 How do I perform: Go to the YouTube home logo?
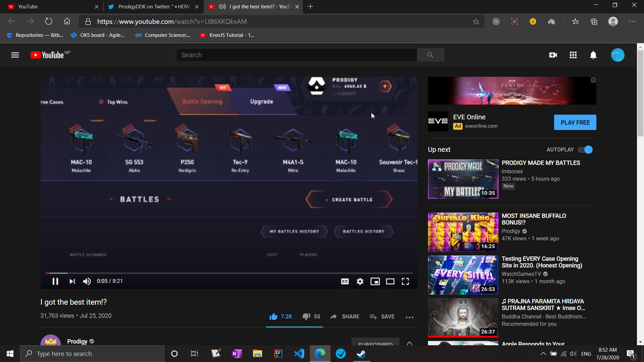[x=47, y=55]
